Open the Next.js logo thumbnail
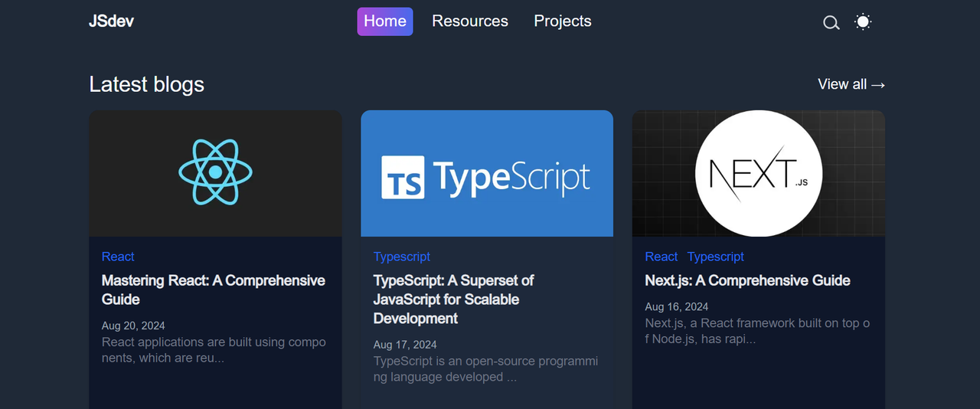The width and height of the screenshot is (980, 409). (x=759, y=173)
